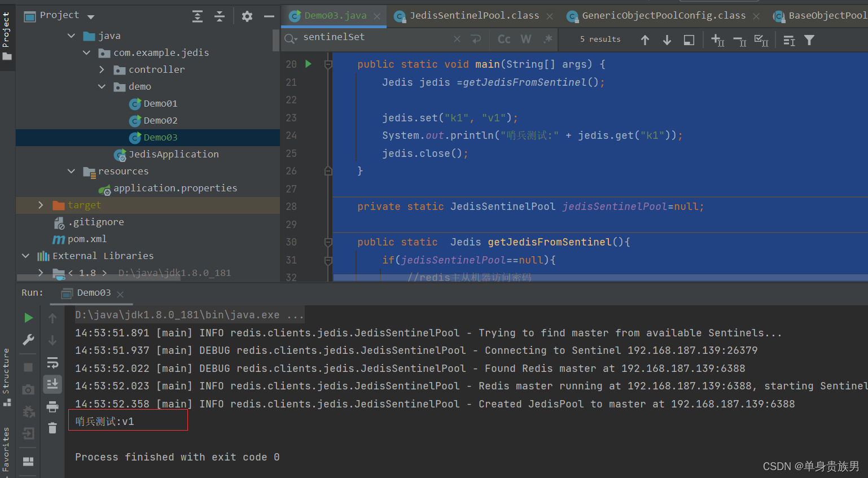Expand the controller package
Screen dimensions: 868x478
pyautogui.click(x=102, y=69)
